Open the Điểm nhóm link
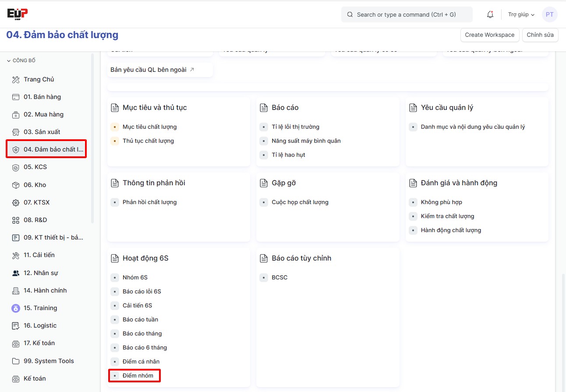The image size is (566, 392). tap(138, 375)
